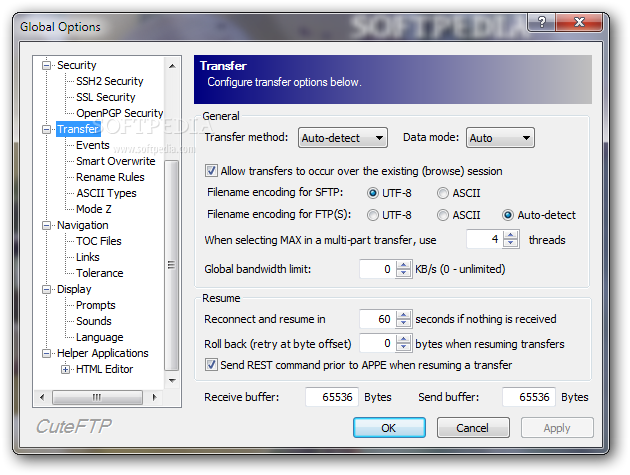This screenshot has height=475, width=630.
Task: Collapse the Transfer tree node
Action: point(47,129)
